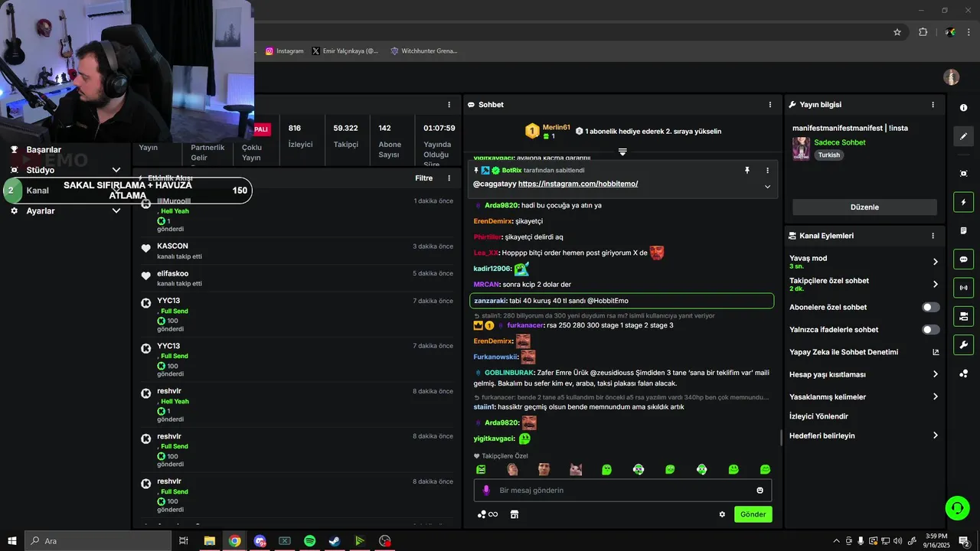Pick the first green emote in quick row
The image size is (980, 551).
coord(481,469)
